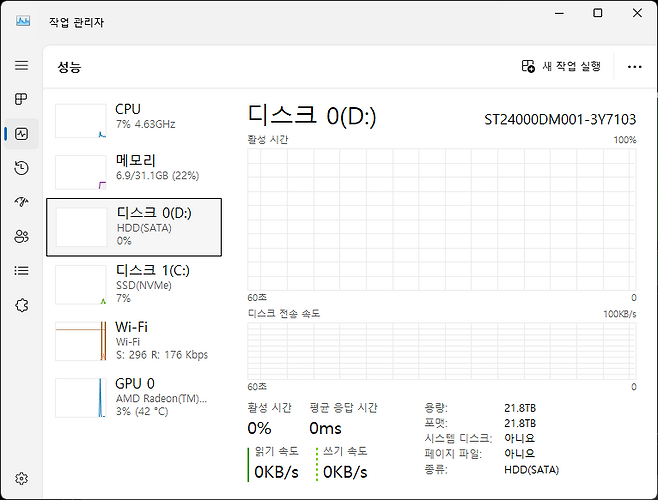Go to the Processes (프로세스) page icon
This screenshot has height=500, width=658.
click(21, 99)
